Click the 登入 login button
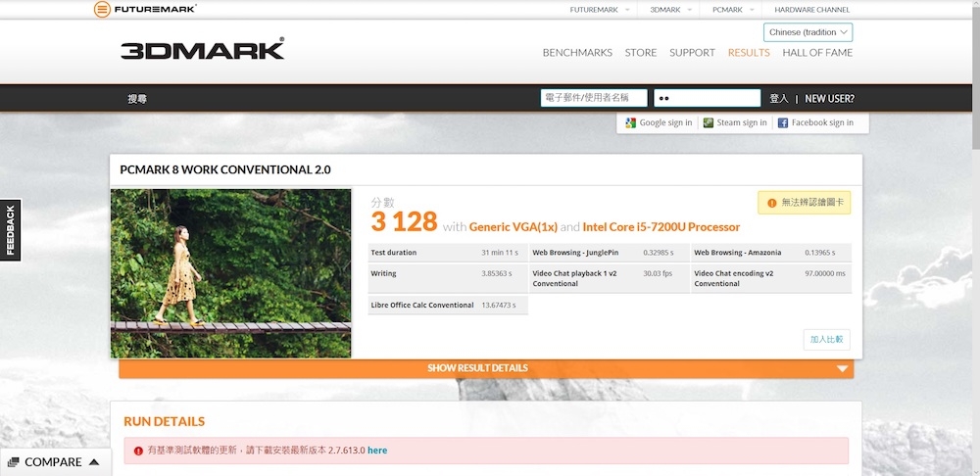The image size is (980, 476). tap(779, 99)
